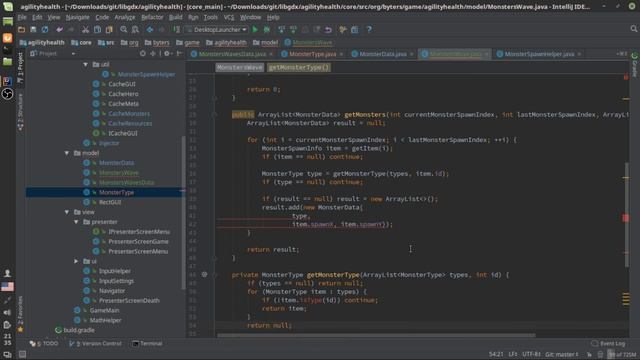Open the Terminal tool window

point(147,344)
